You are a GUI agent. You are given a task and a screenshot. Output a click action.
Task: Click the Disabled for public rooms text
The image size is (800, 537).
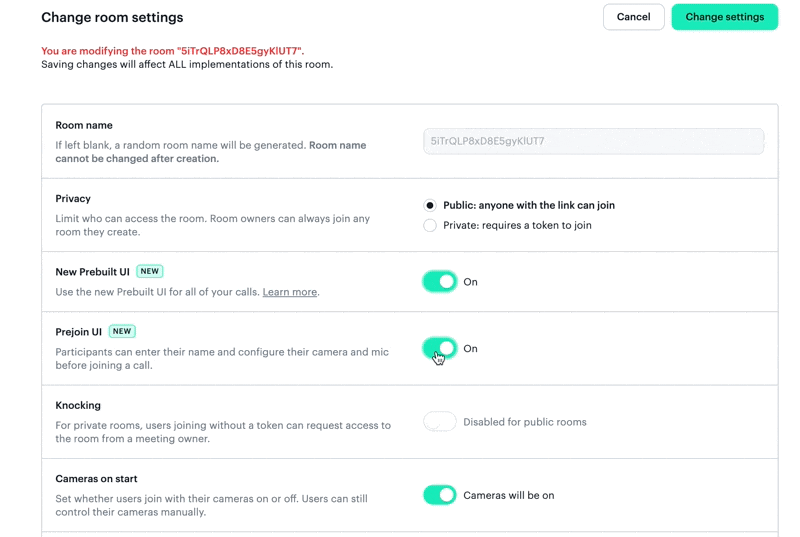pos(524,422)
